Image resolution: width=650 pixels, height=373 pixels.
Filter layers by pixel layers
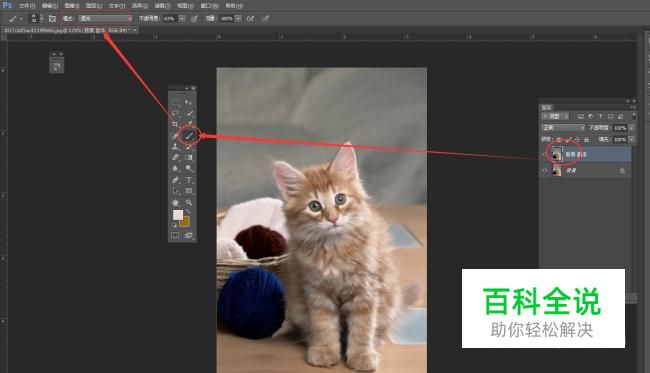tap(581, 116)
